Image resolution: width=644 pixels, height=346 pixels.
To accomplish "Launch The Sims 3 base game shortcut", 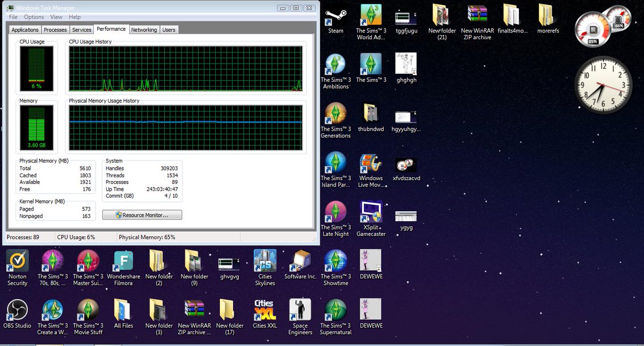I will (371, 68).
